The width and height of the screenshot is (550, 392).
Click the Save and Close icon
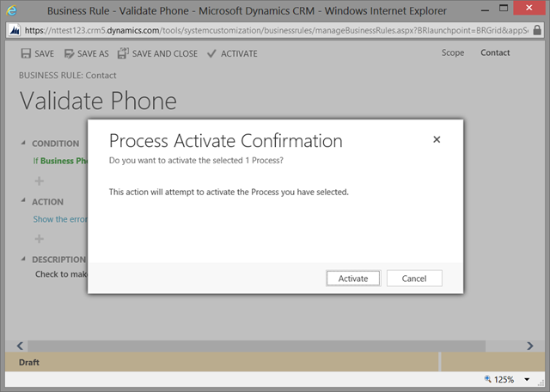click(x=123, y=53)
